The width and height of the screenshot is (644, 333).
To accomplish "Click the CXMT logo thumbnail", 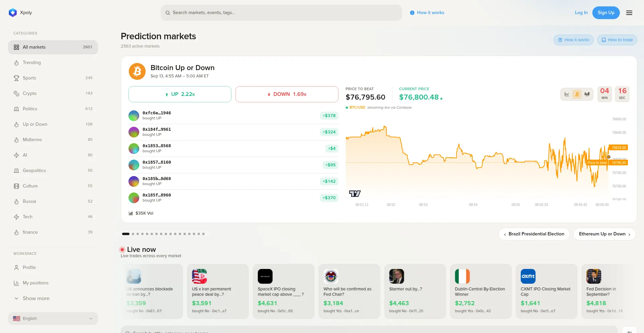I will pos(528,276).
